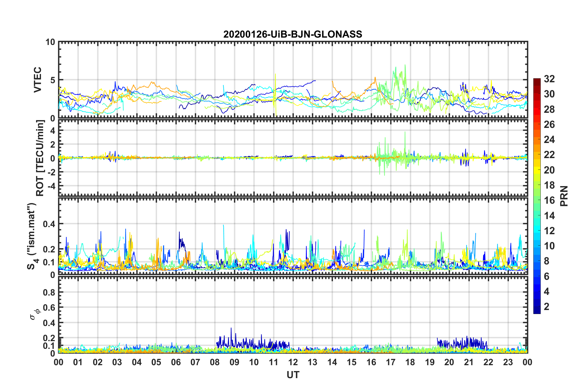Viewport: 586px width, 392px height.
Task: Click colorbar tick label 30
Action: pos(549,94)
